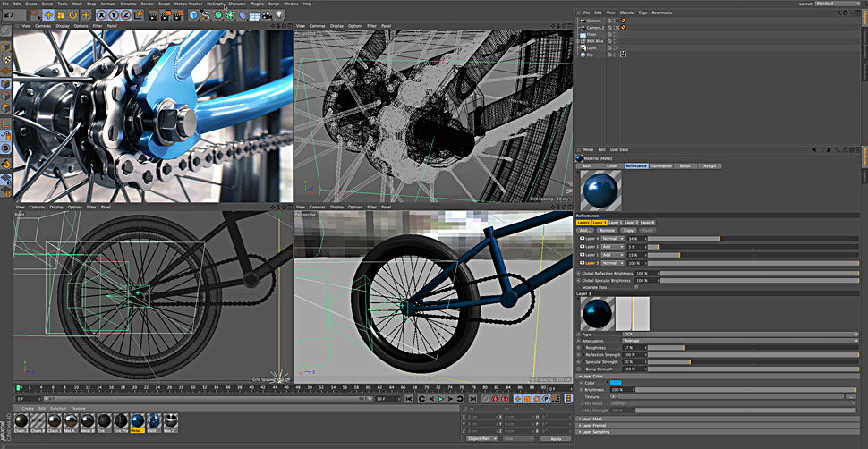Click the red Record Active Objects button
This screenshot has height=449, width=868.
[x=495, y=398]
